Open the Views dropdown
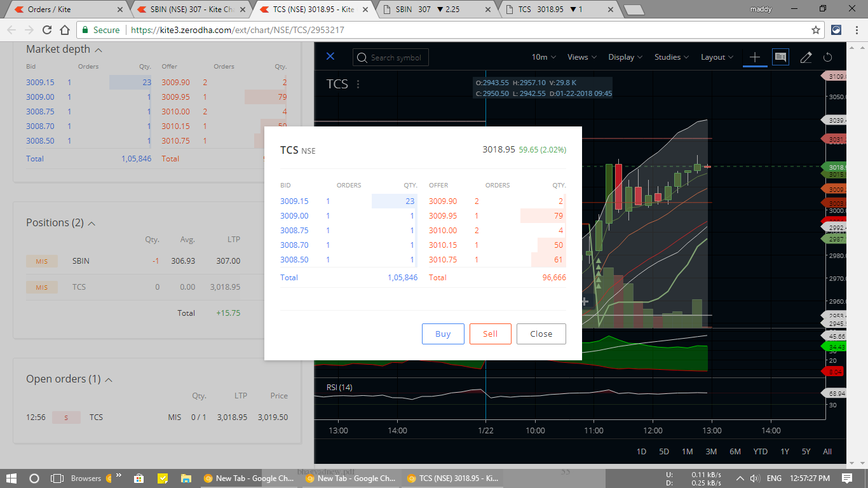Screen dimensions: 868x488 coord(582,57)
